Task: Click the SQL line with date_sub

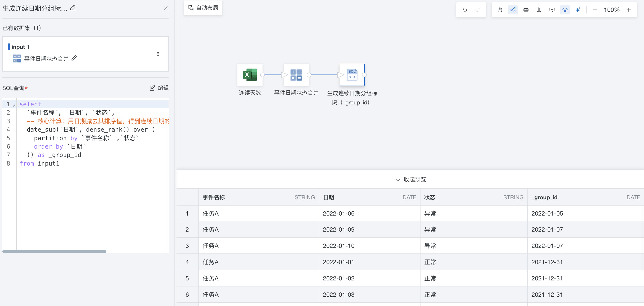Action: pyautogui.click(x=91, y=130)
